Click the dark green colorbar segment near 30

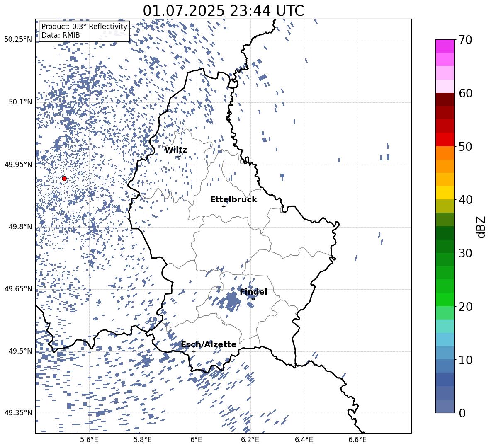click(x=445, y=246)
